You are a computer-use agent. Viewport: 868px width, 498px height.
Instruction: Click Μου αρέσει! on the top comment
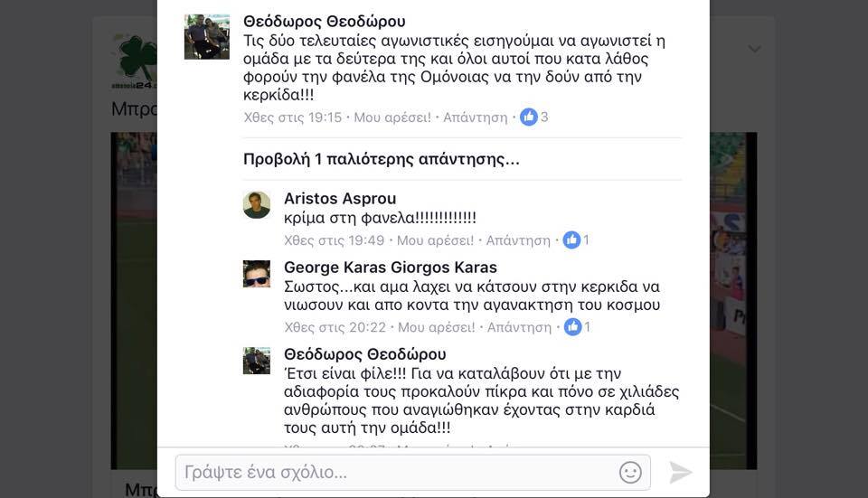pyautogui.click(x=392, y=117)
